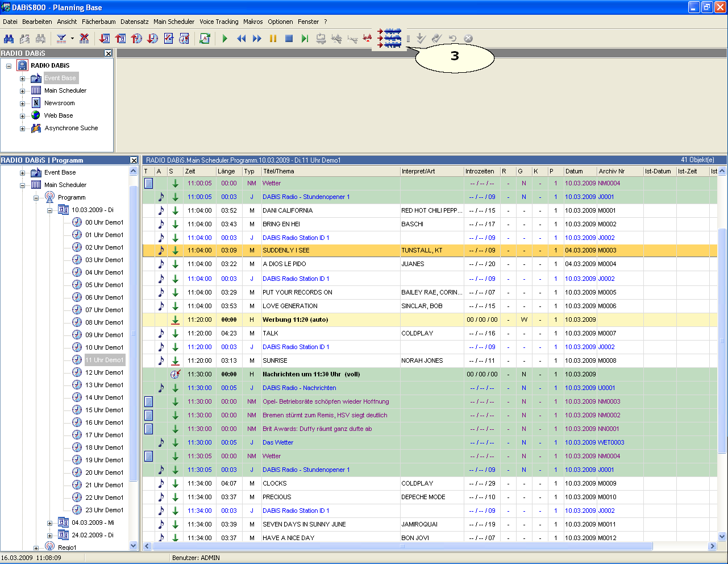Sort by the Länge column header

229,171
